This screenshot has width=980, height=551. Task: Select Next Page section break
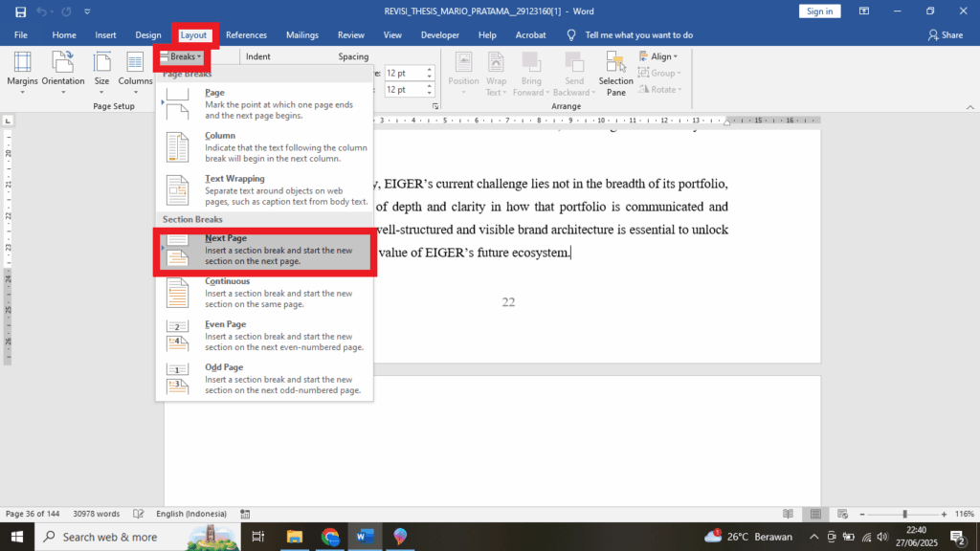point(265,250)
